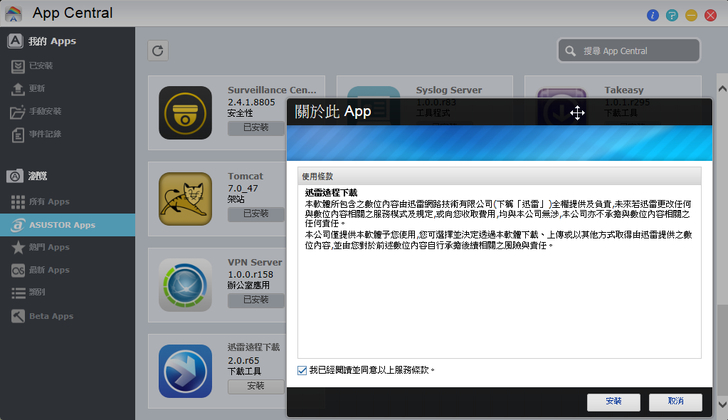Click 已安裝 button under VPN Server
Screen dimensions: 728x420
(256, 300)
